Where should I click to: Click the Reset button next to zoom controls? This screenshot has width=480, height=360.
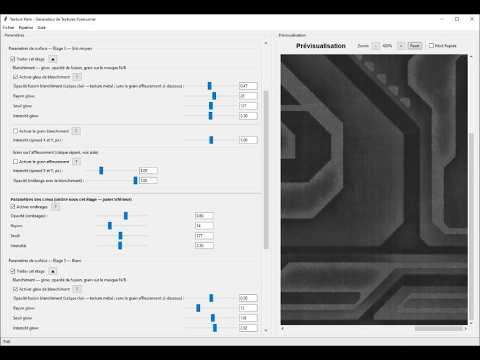pyautogui.click(x=415, y=46)
